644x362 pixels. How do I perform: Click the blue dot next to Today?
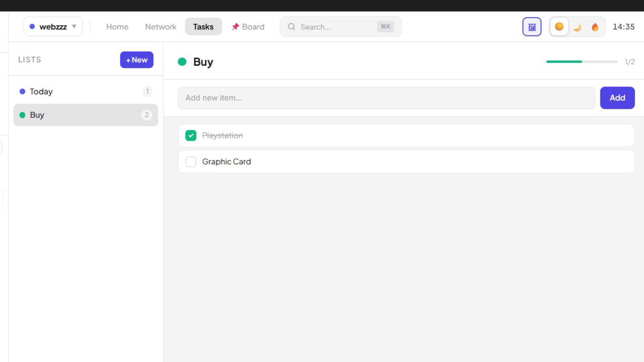point(22,92)
